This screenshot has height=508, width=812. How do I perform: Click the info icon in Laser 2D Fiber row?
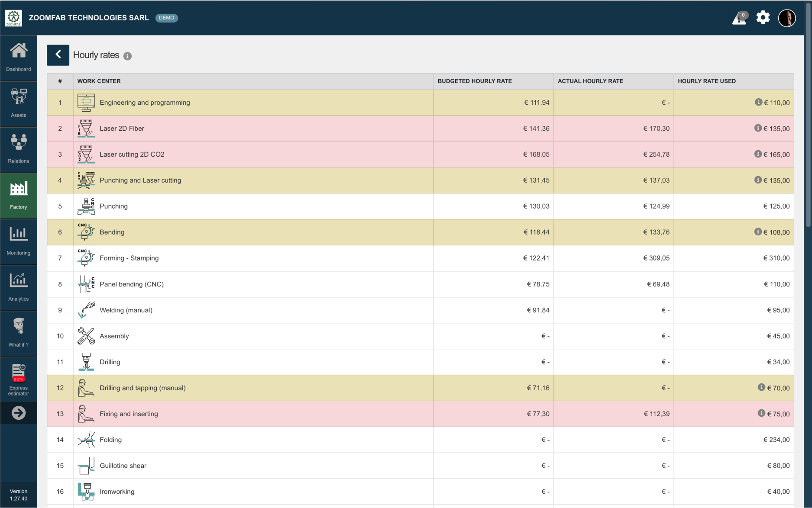[x=758, y=128]
